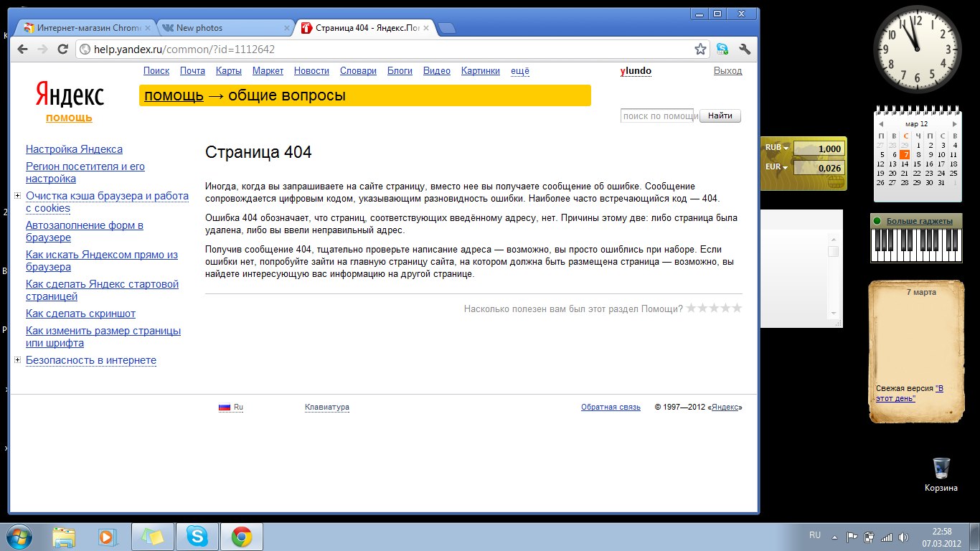Go back with the browser back arrow
This screenshot has height=551, width=980.
[23, 49]
